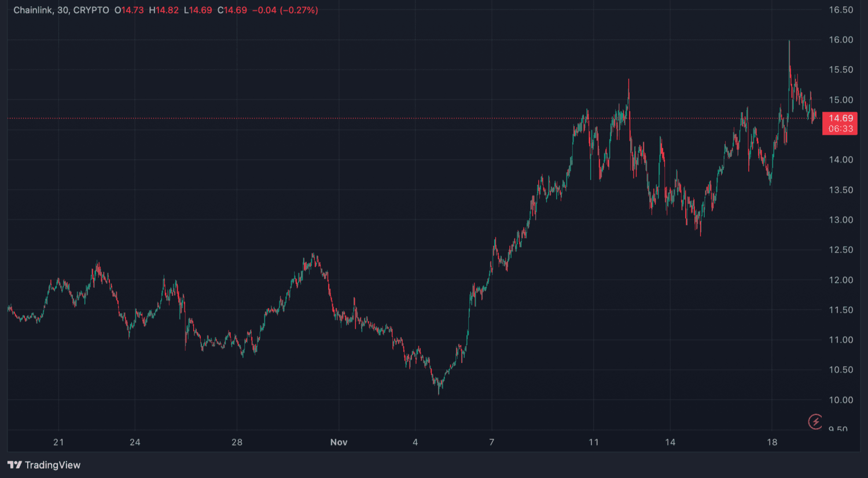
Task: Select the 18 date on time axis
Action: pos(772,442)
